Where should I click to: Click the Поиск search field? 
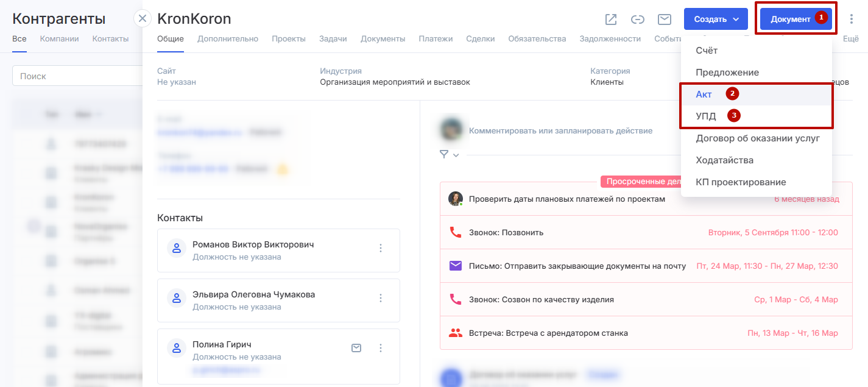pyautogui.click(x=76, y=76)
